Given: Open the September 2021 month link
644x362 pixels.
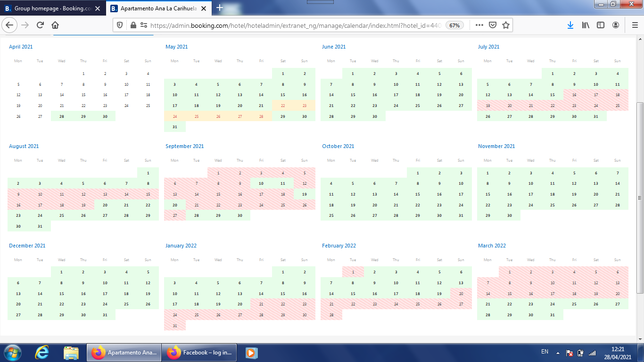Looking at the screenshot, I should coord(184,146).
